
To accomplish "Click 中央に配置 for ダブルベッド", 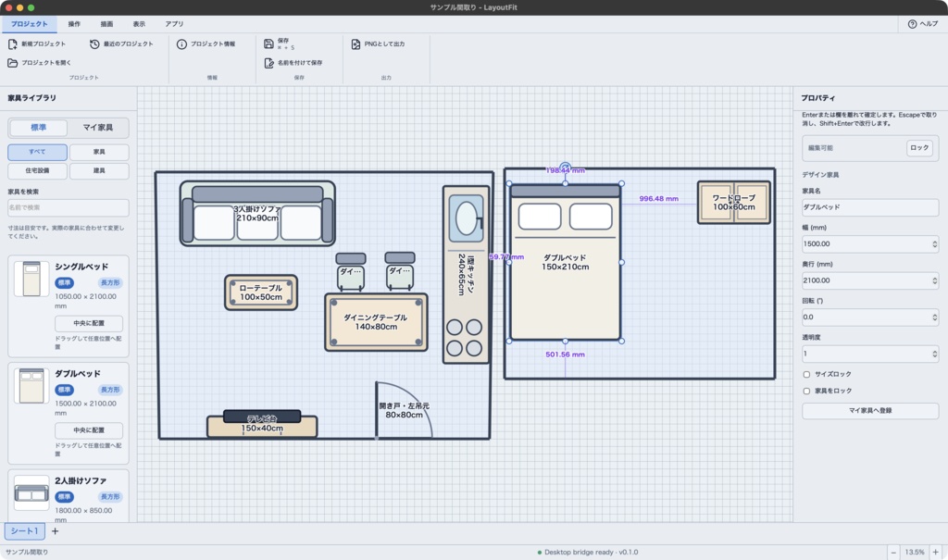I will pos(89,430).
